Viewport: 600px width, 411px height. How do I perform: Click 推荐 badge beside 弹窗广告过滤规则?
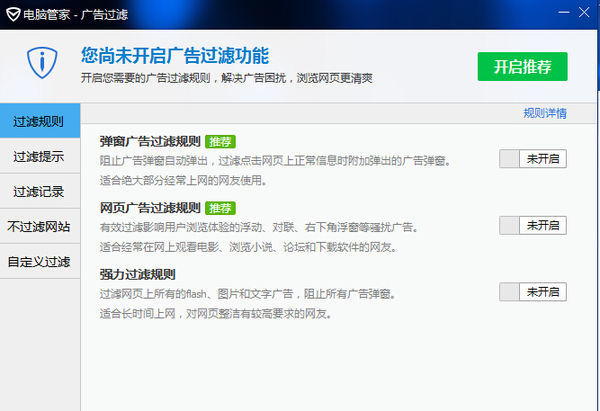click(220, 142)
